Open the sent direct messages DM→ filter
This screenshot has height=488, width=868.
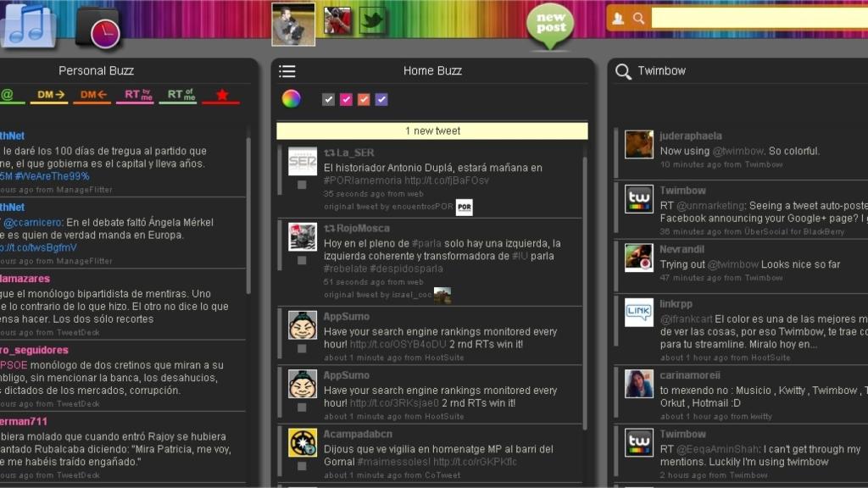coord(50,95)
